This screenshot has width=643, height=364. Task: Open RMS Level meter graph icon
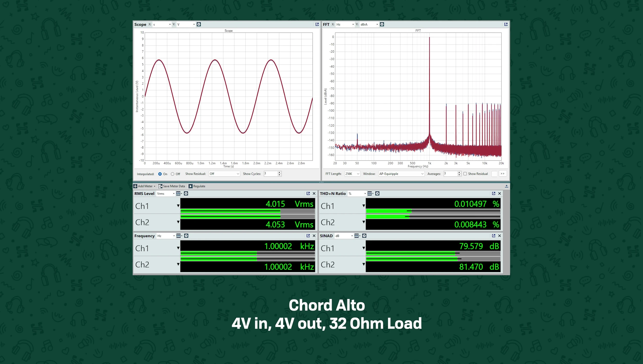point(179,193)
